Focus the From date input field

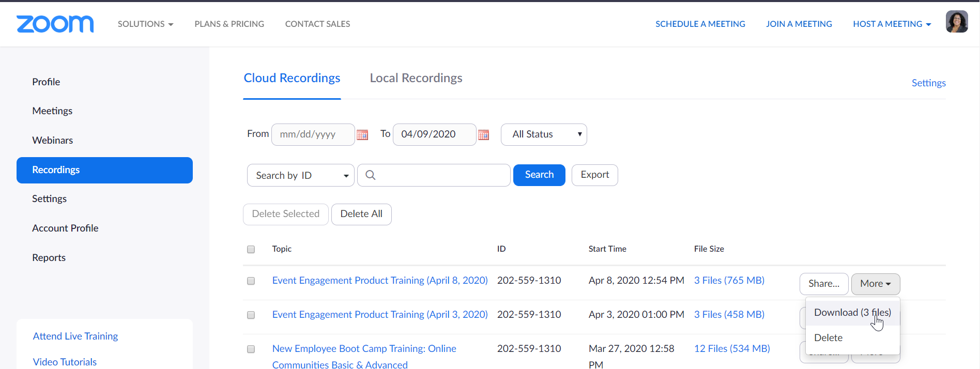(x=313, y=134)
